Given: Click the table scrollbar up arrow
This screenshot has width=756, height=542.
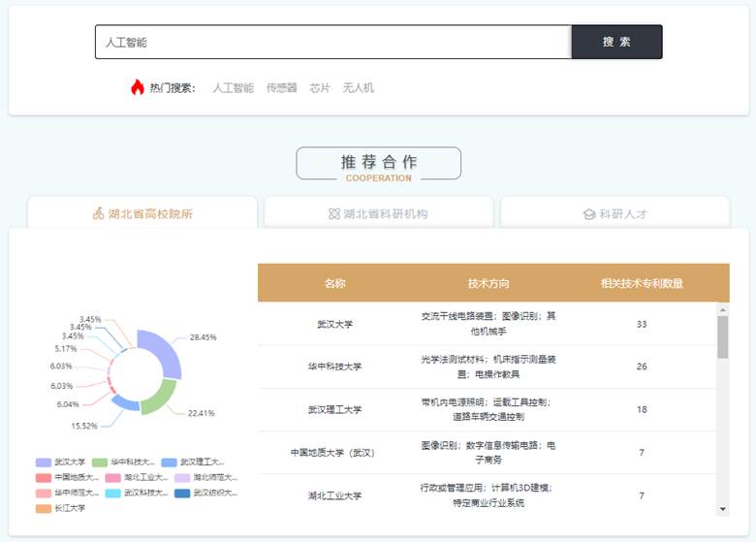Looking at the screenshot, I should click(722, 309).
